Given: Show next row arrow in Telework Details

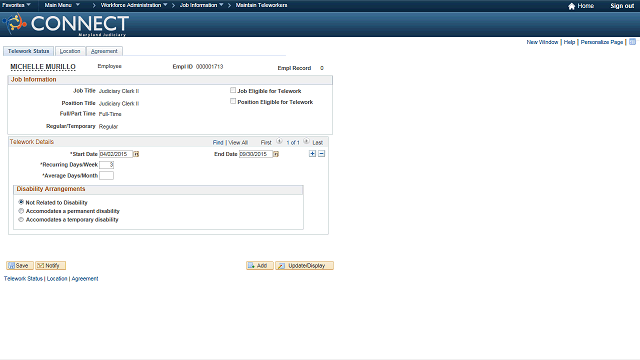Looking at the screenshot, I should [x=306, y=141].
